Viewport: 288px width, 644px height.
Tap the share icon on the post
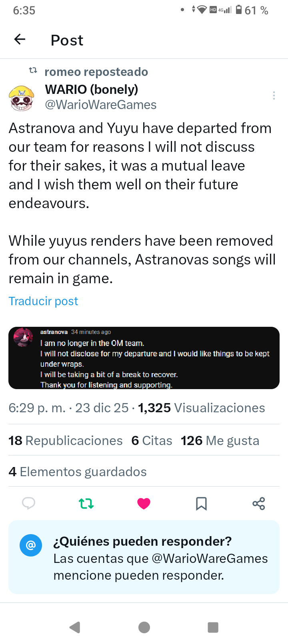pyautogui.click(x=259, y=503)
